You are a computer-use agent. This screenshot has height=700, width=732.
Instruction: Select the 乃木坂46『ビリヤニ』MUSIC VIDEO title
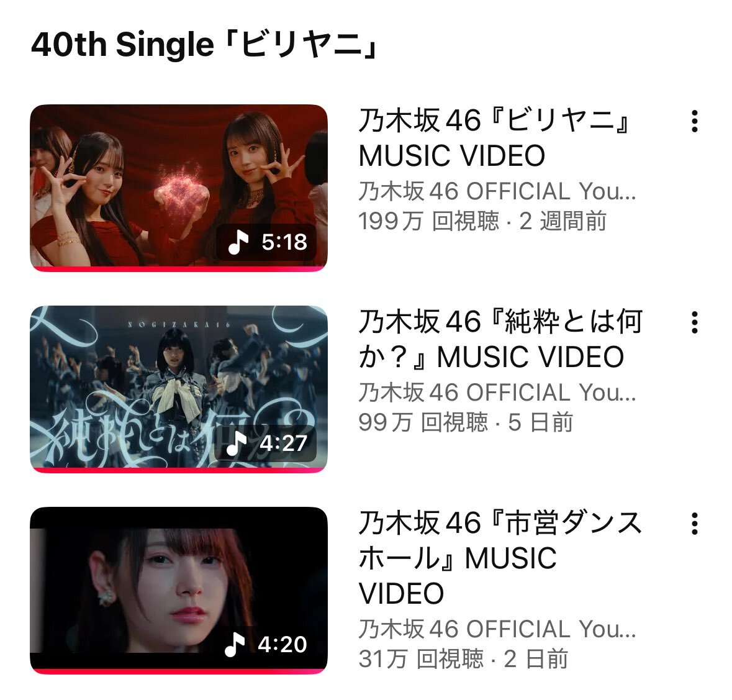click(495, 138)
